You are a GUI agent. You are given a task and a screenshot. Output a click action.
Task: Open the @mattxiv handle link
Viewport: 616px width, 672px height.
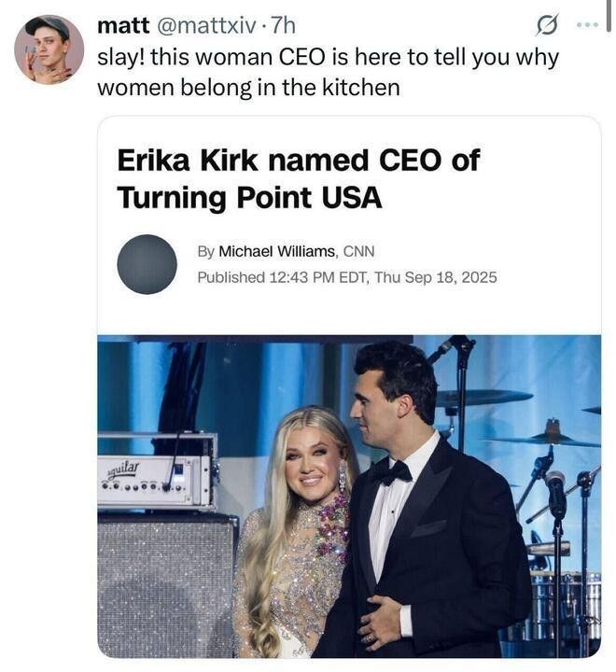206,26
